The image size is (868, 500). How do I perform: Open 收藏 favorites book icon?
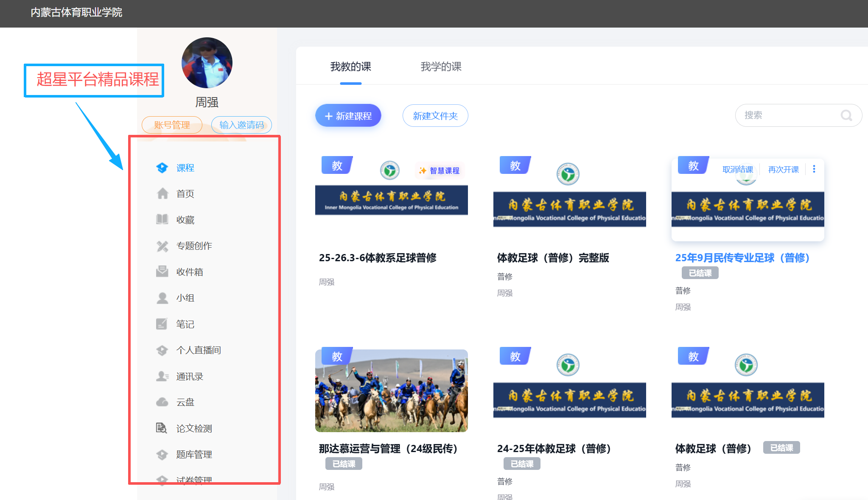click(162, 220)
